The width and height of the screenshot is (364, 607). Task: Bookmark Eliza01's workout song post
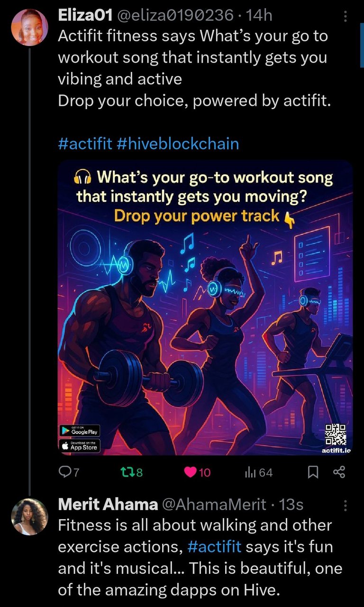[313, 472]
